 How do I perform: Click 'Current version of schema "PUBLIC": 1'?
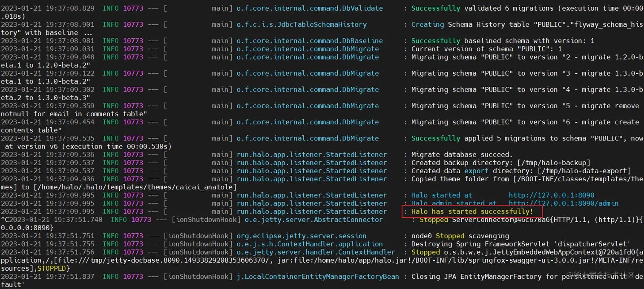[486, 49]
